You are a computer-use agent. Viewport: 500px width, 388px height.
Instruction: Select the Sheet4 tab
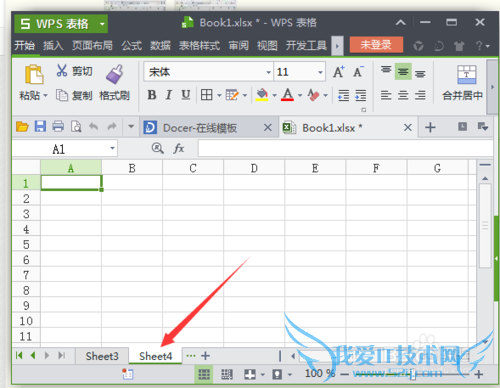[156, 356]
